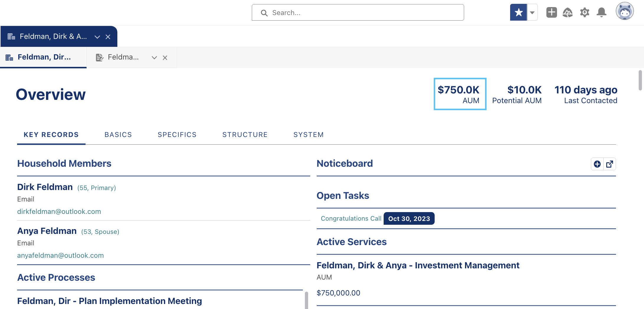Click inside the Search field
Image resolution: width=644 pixels, height=309 pixels.
click(x=358, y=12)
